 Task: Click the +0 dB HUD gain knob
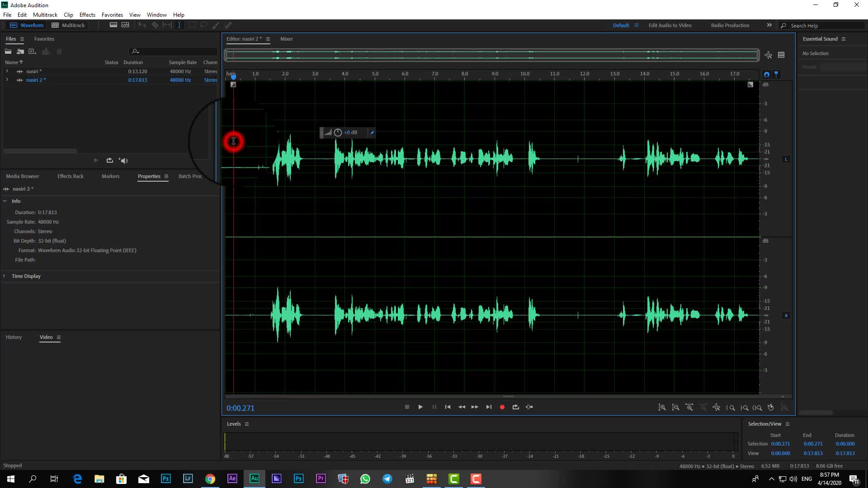click(338, 132)
